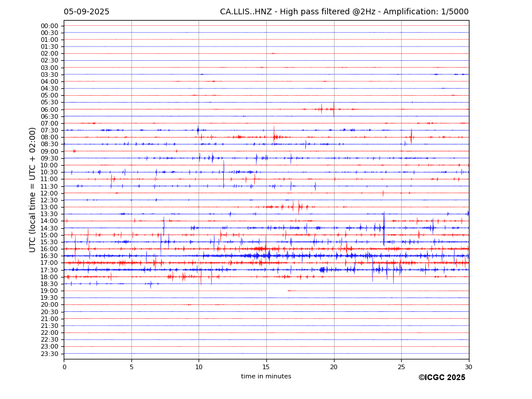Select the 08:30 row time label
Screen dimensions: 532x399
49,144
